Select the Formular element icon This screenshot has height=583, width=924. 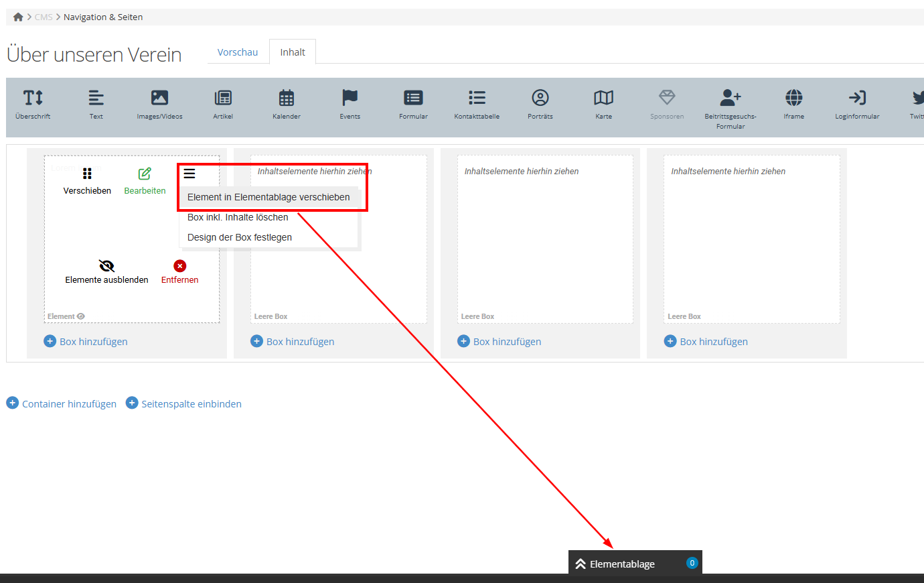413,98
